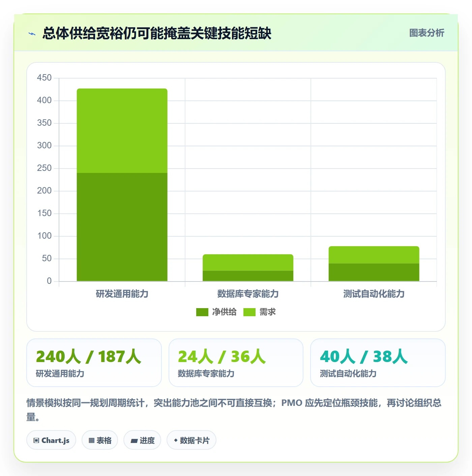Click the diamond icon in 数据卡片 chip

pos(176,440)
